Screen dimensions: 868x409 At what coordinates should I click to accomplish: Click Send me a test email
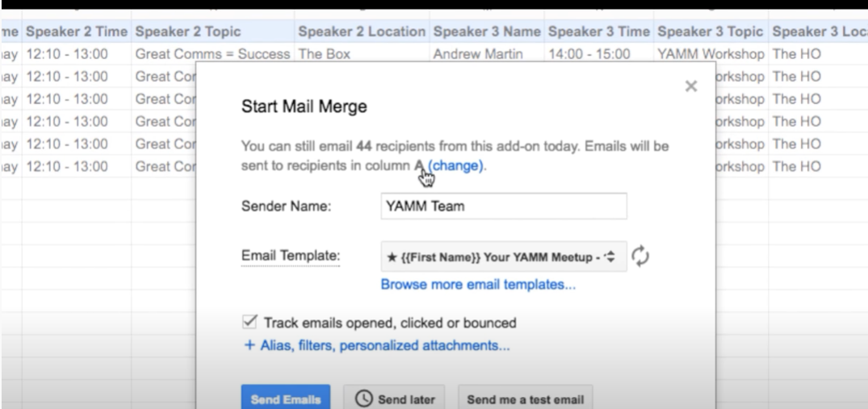pos(526,399)
